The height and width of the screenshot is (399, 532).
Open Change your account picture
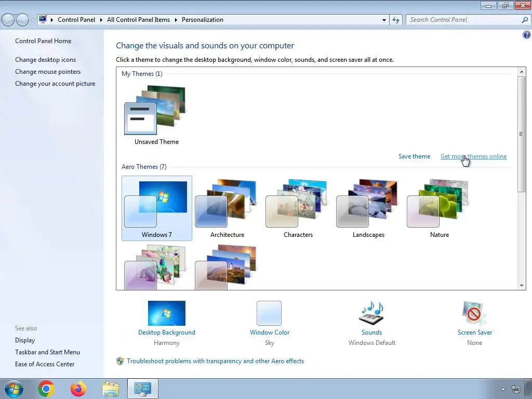[55, 84]
